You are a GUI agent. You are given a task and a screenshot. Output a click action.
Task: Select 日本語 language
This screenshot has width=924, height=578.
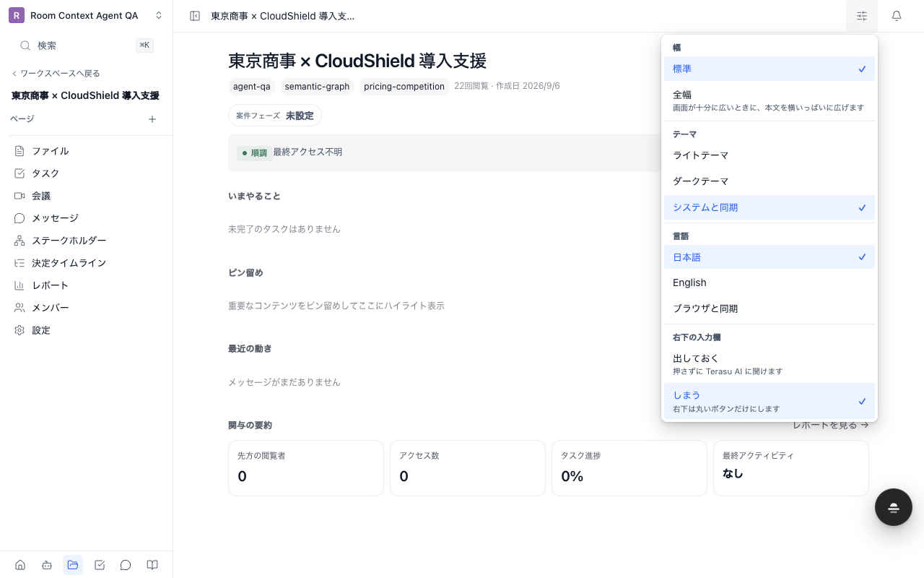(770, 256)
